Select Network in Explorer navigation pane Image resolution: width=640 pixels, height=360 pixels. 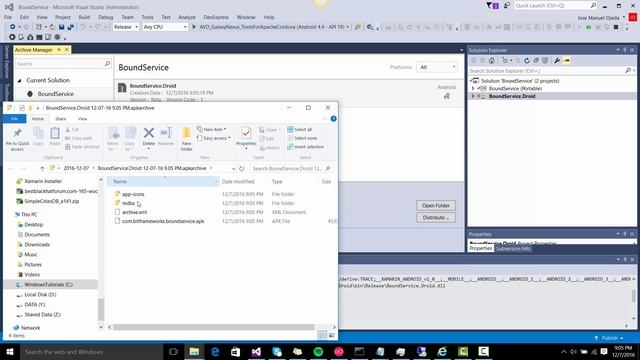[30, 328]
